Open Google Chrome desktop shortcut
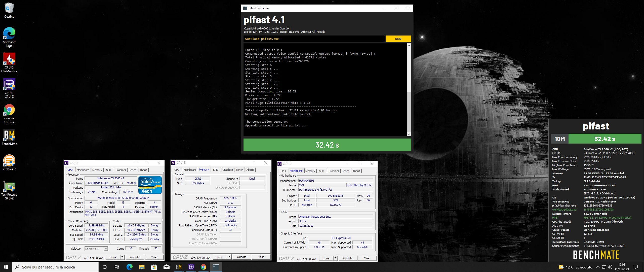This screenshot has width=644, height=272. (x=9, y=114)
